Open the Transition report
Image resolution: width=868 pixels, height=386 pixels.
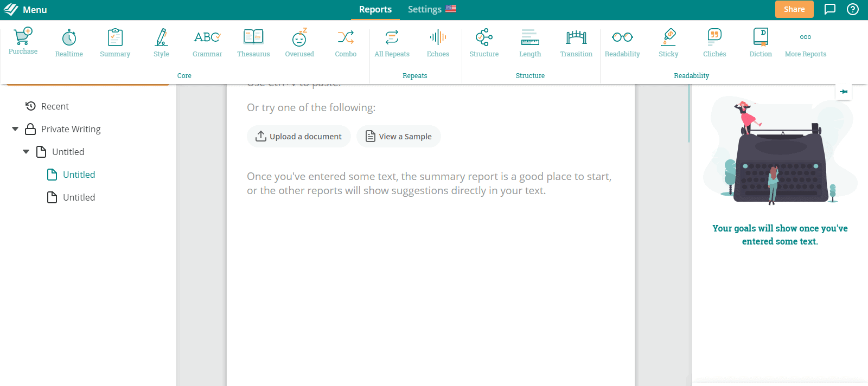[576, 43]
